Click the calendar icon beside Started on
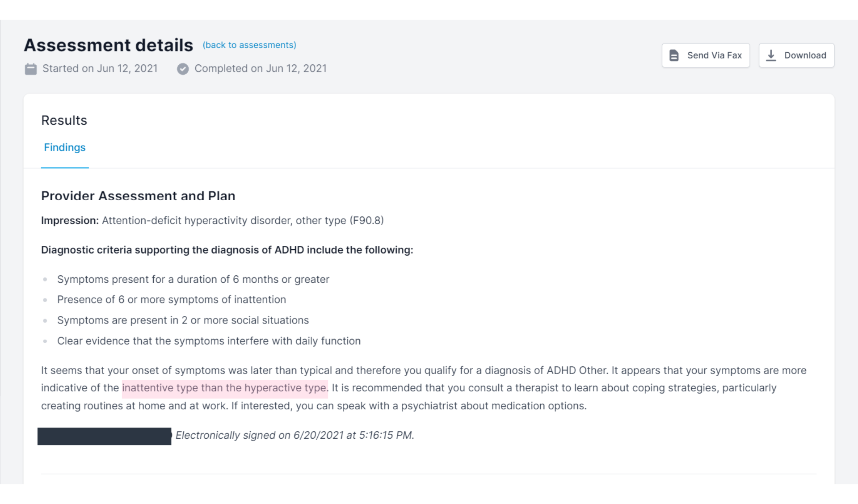The width and height of the screenshot is (858, 504). click(31, 69)
